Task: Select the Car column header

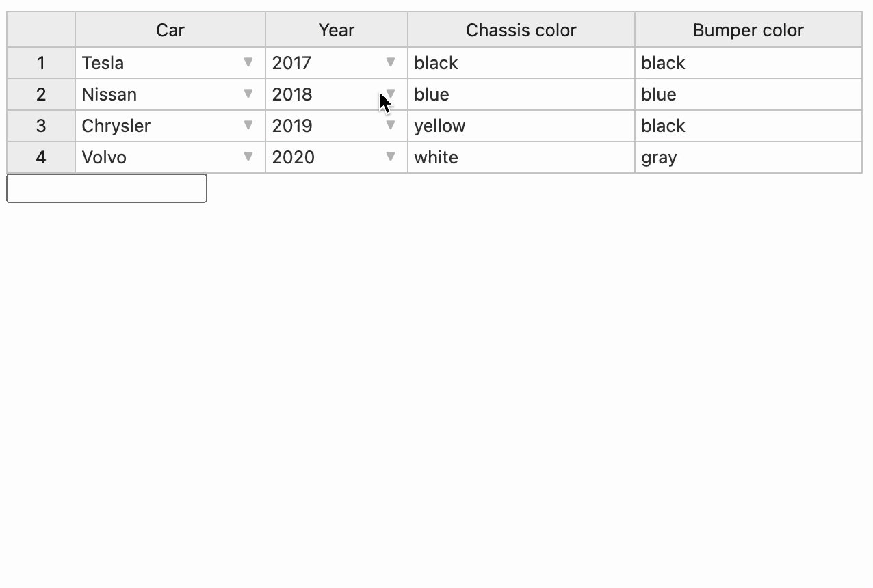Action: pyautogui.click(x=170, y=29)
